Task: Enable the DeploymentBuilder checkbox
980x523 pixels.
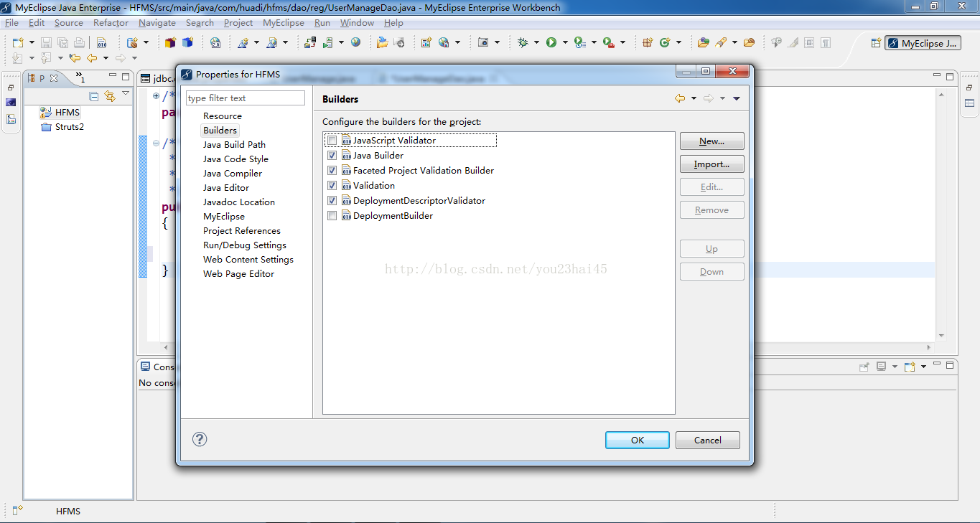Action: pyautogui.click(x=332, y=216)
